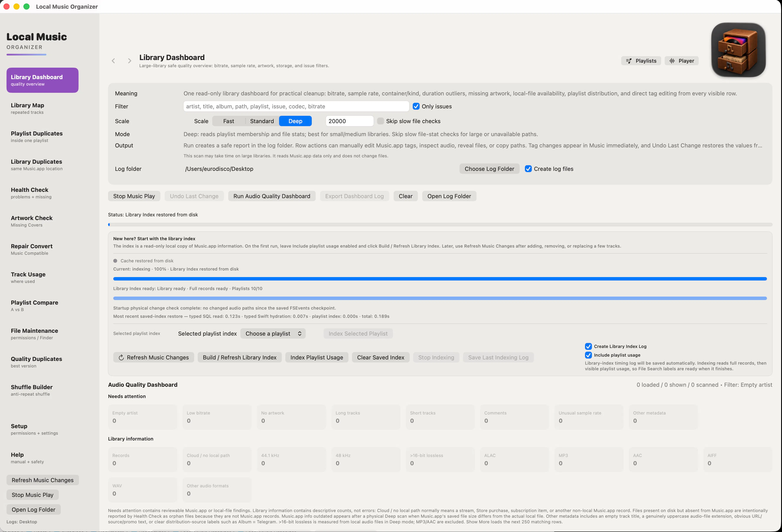
Task: Click Undo Last Change button
Action: tap(194, 196)
